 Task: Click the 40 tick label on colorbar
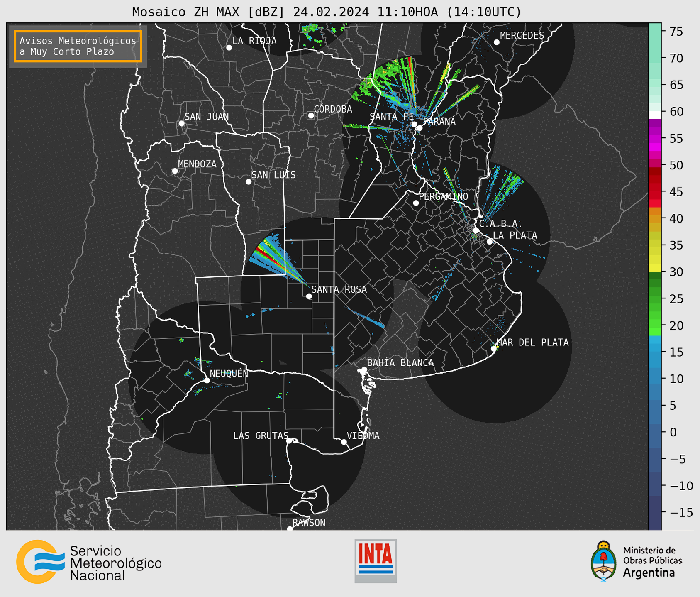(x=676, y=218)
